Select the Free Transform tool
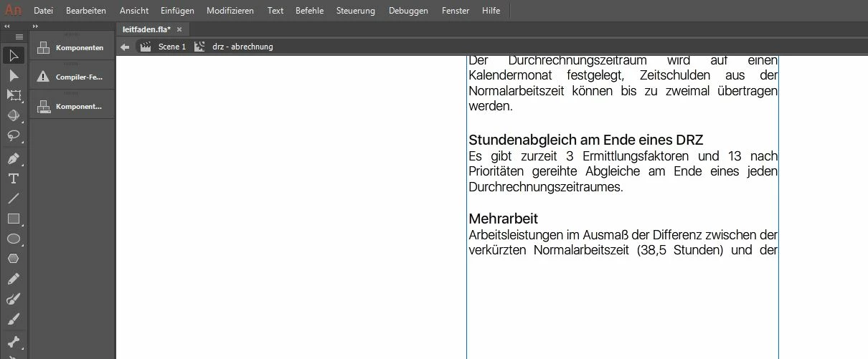This screenshot has height=359, width=868. click(14, 95)
